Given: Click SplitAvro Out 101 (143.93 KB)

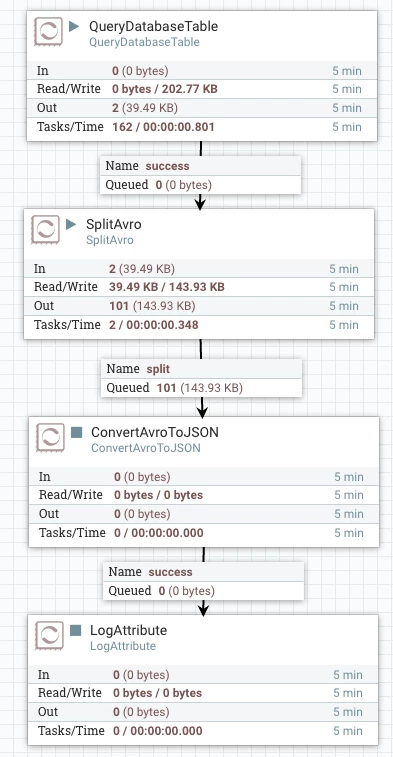Looking at the screenshot, I should pos(199,306).
